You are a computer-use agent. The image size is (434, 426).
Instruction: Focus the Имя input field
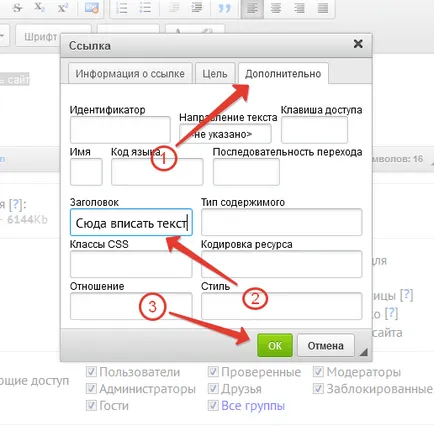[x=86, y=172]
